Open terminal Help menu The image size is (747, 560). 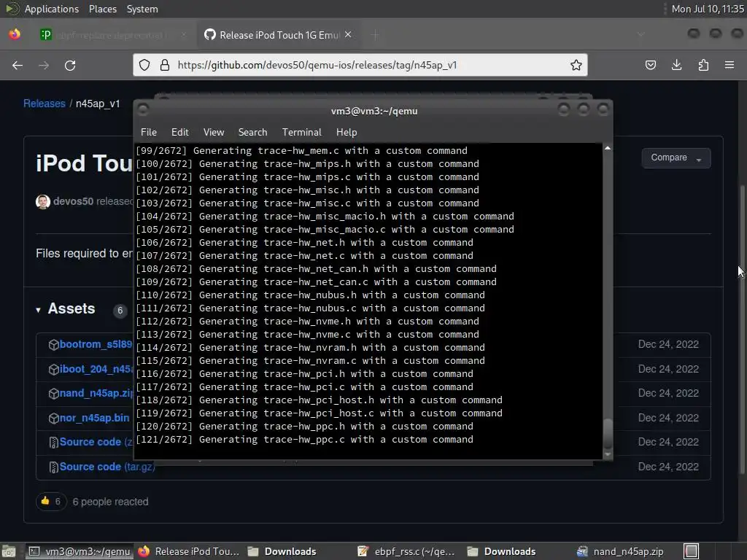(347, 133)
